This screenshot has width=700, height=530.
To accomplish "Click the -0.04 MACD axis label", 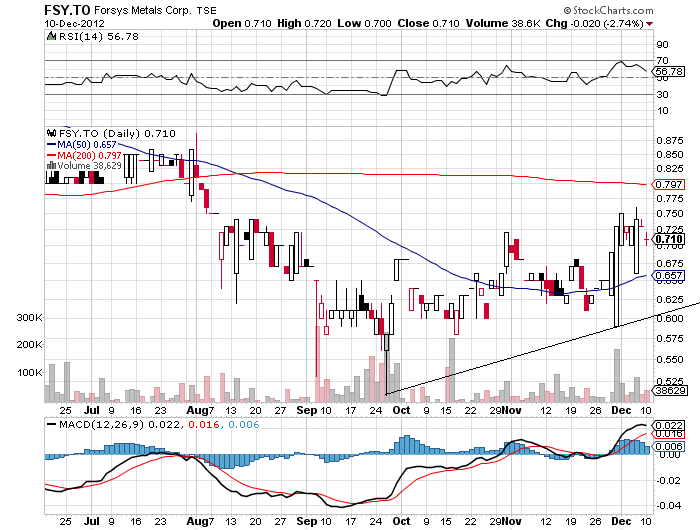I will [668, 505].
